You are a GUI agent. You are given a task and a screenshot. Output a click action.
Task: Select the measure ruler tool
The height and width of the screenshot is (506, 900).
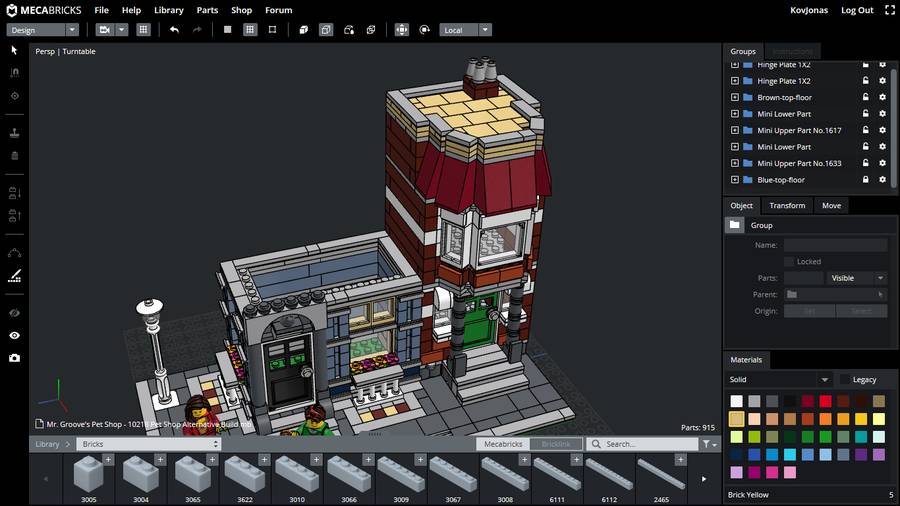(x=14, y=276)
